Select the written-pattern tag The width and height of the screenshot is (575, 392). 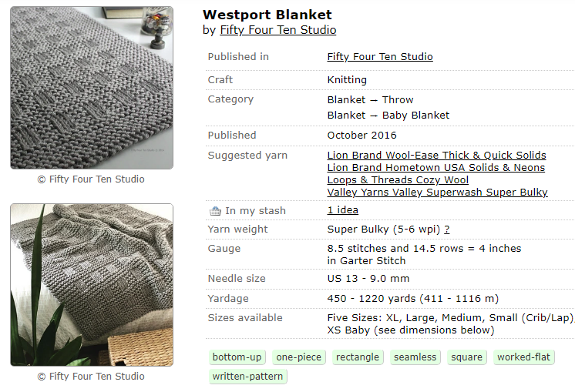[247, 377]
